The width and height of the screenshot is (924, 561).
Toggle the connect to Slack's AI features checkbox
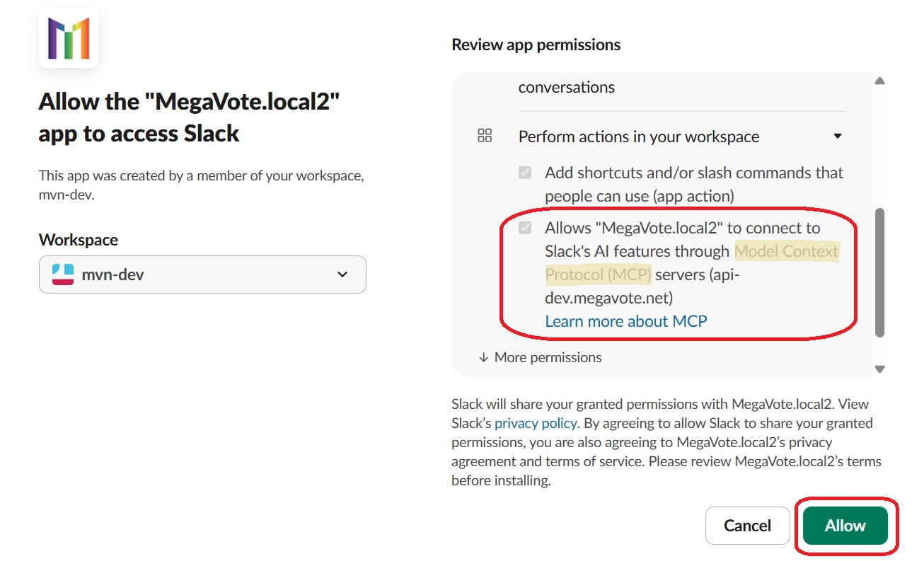(525, 228)
